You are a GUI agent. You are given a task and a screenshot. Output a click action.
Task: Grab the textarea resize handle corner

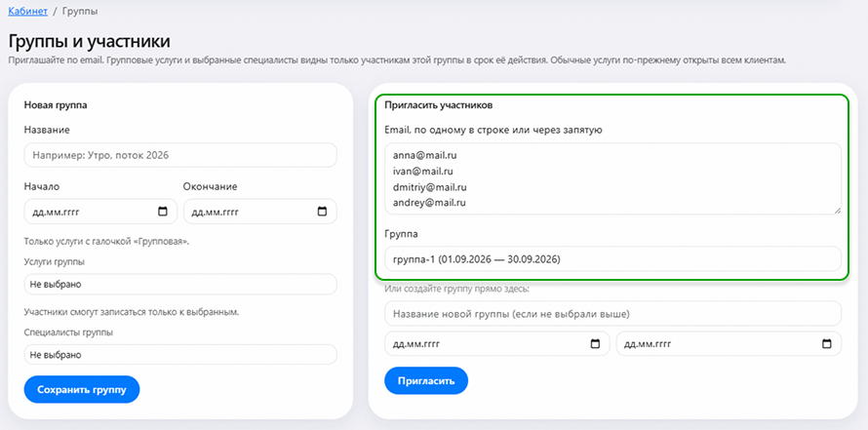coord(837,211)
